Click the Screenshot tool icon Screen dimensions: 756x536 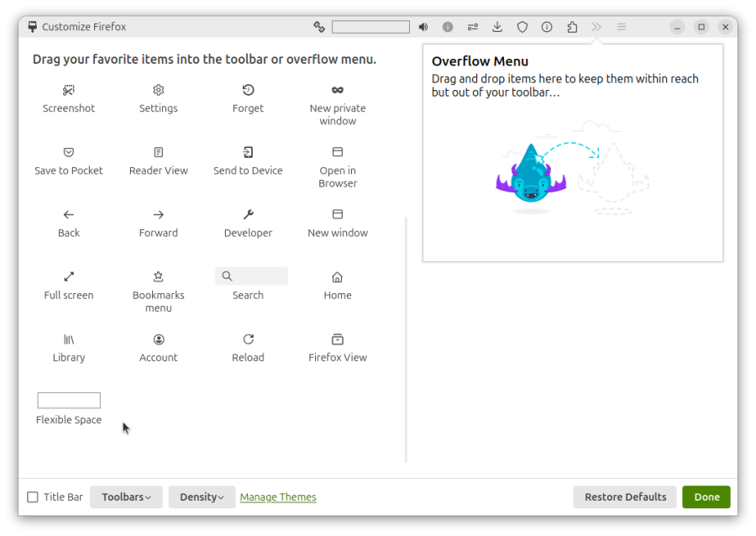click(x=69, y=90)
